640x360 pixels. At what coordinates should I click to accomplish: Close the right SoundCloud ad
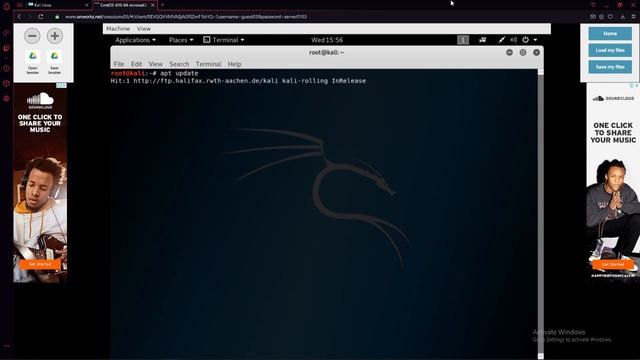tap(636, 85)
